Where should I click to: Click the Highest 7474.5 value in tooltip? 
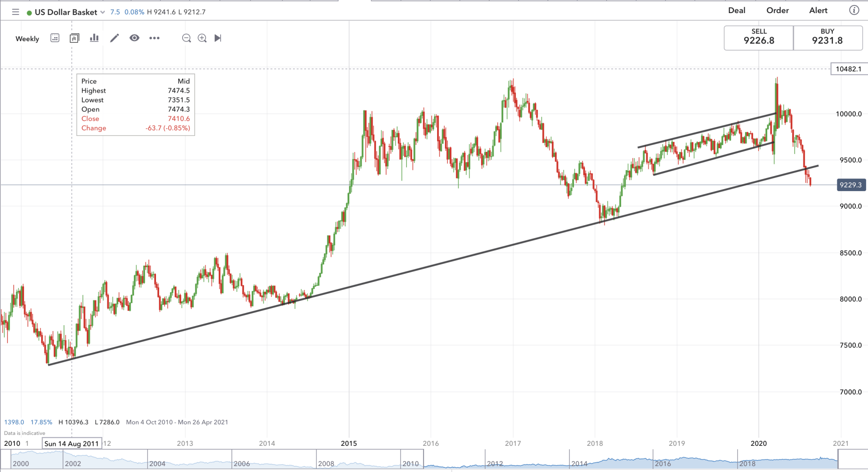coord(179,91)
